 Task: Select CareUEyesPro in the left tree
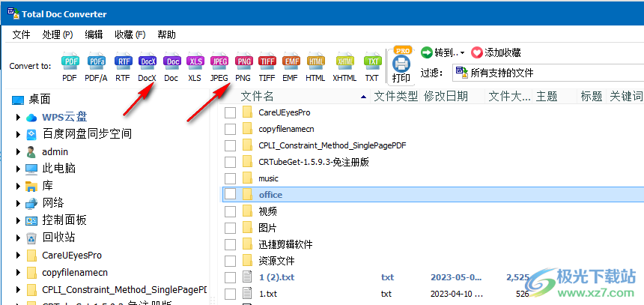click(x=72, y=256)
